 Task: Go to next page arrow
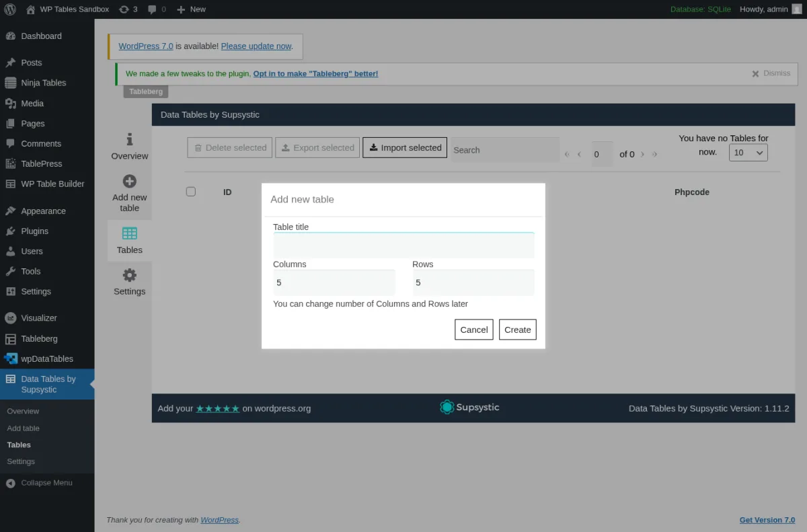click(642, 154)
